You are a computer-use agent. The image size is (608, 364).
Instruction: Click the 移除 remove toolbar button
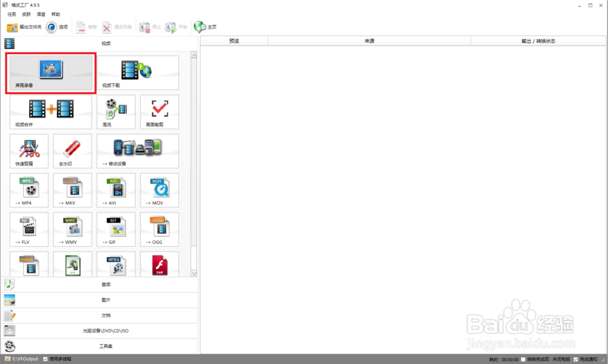click(x=86, y=27)
